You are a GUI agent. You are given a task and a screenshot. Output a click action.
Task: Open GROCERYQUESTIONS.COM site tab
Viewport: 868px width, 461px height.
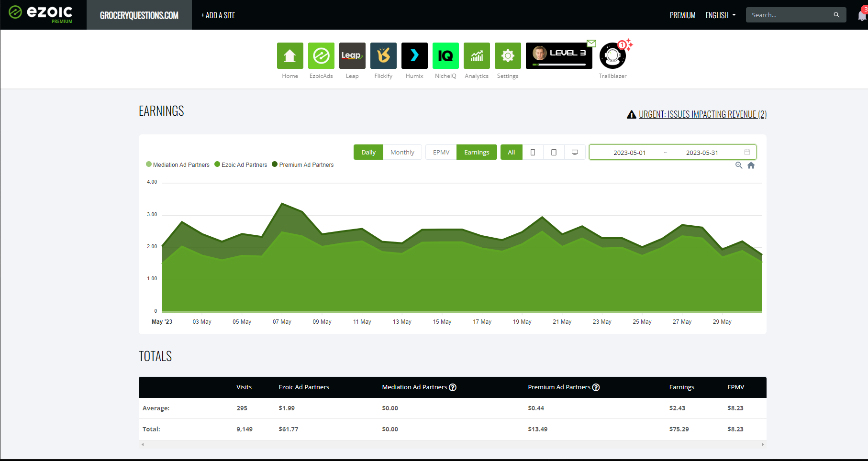click(x=139, y=15)
